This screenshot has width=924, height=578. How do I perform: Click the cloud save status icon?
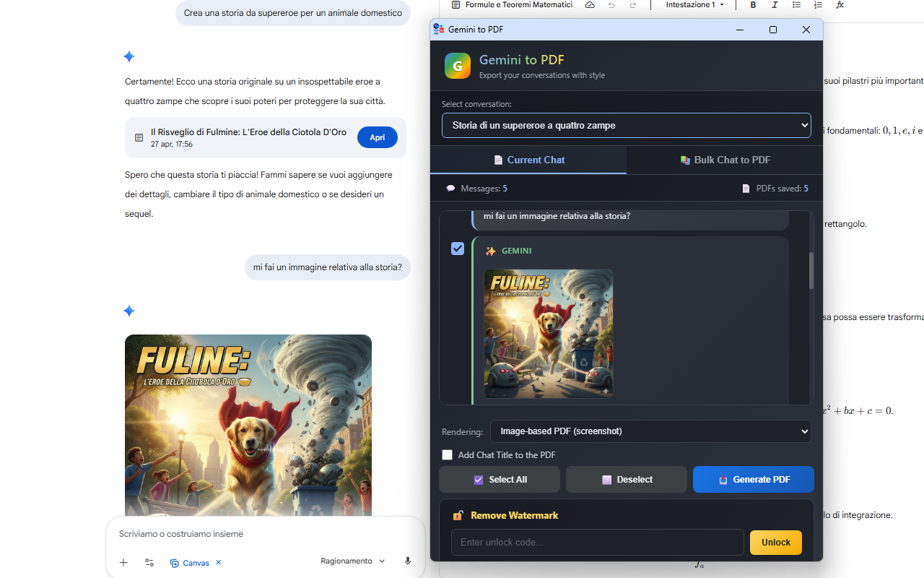point(590,5)
